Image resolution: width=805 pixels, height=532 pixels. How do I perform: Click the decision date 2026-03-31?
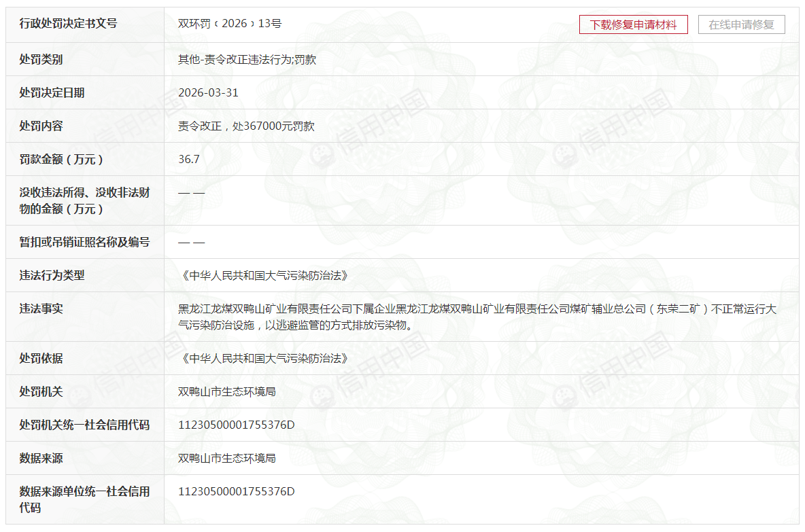coord(208,92)
